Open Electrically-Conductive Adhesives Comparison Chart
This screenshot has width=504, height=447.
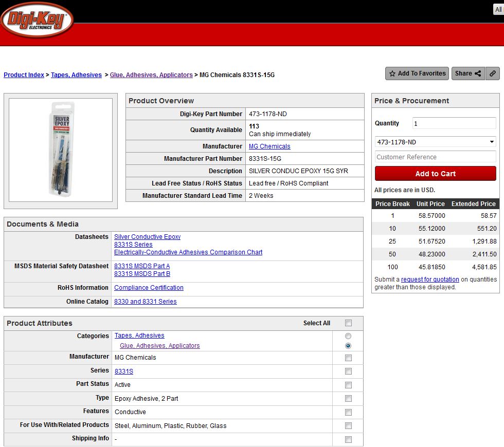coord(188,252)
